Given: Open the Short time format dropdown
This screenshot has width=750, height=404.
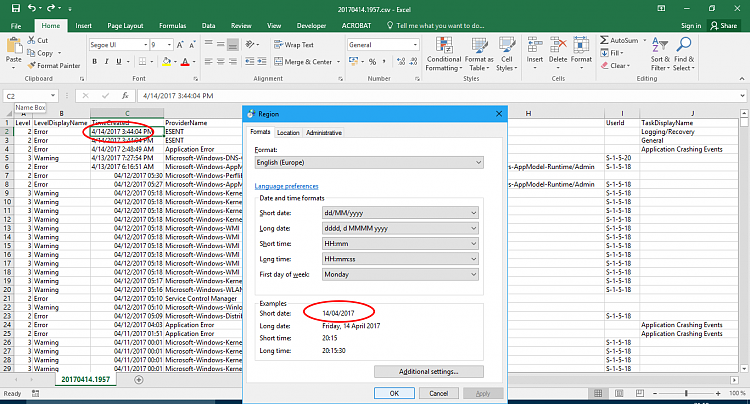Looking at the screenshot, I should point(400,243).
